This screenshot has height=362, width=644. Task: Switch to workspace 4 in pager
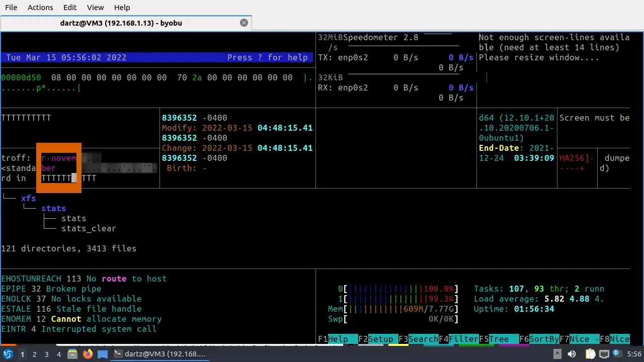(x=59, y=354)
